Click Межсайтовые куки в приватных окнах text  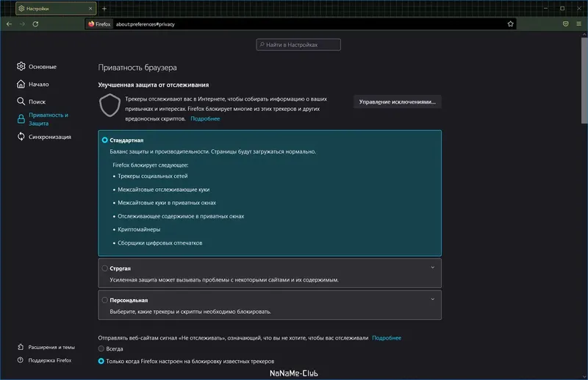coord(167,203)
